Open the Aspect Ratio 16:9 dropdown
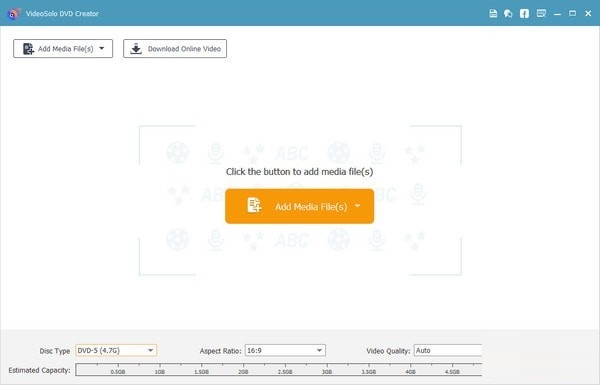This screenshot has height=385, width=600. pos(285,350)
